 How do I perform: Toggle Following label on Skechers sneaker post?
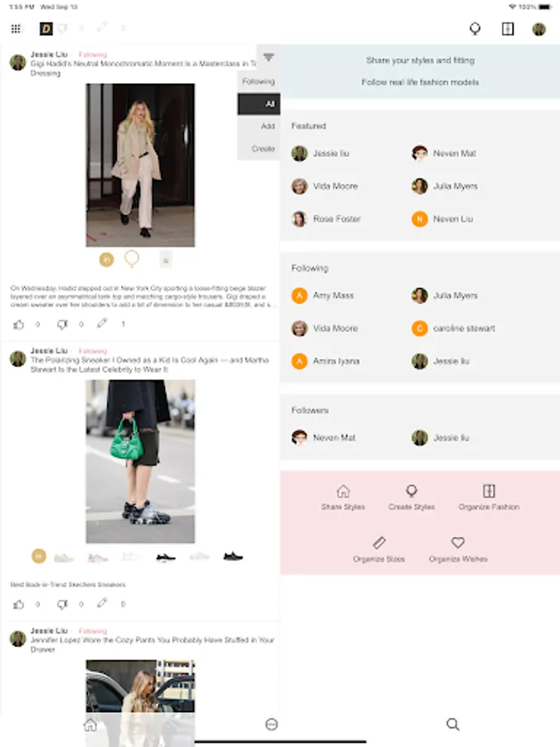point(92,351)
